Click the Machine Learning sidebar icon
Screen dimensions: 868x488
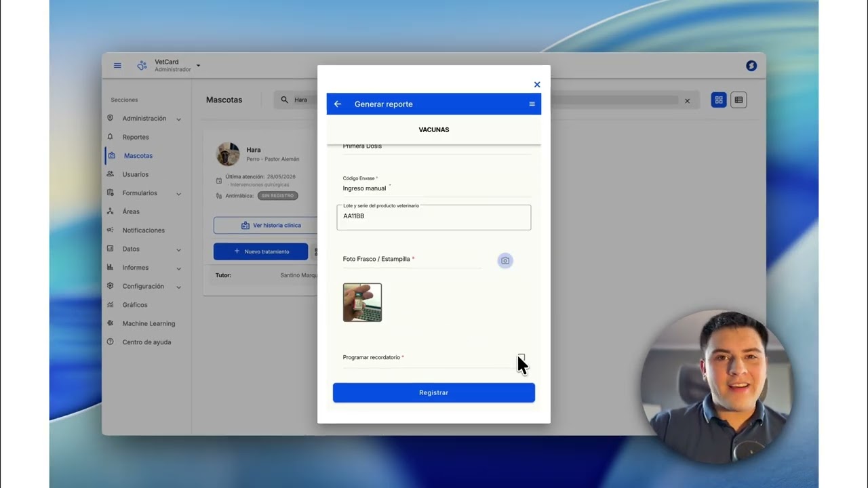111,323
